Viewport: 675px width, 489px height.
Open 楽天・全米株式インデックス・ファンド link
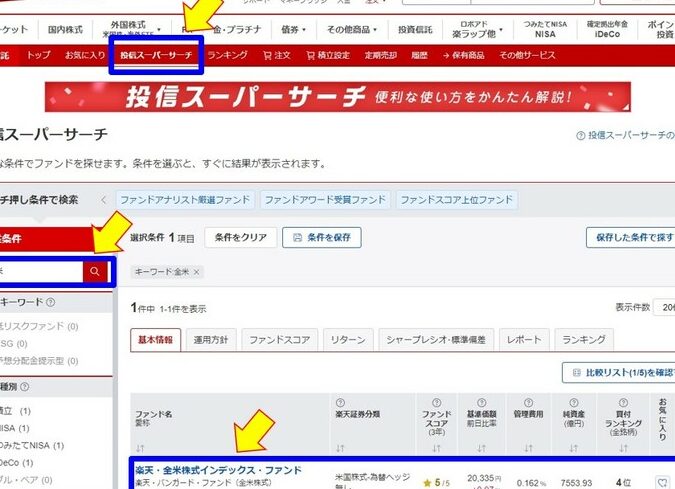(218, 470)
